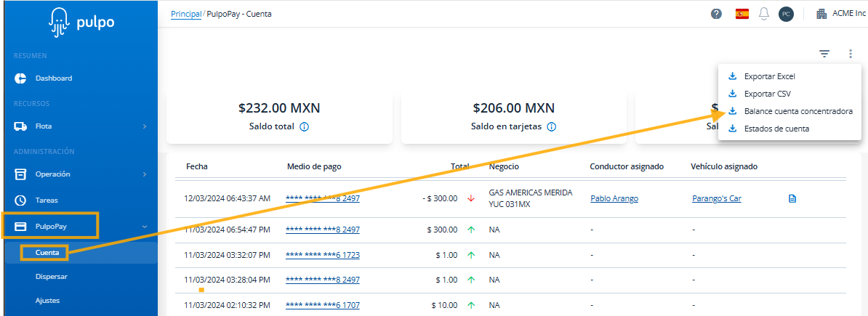868x316 pixels.
Task: Open Dispersar in the sidebar
Action: point(52,277)
